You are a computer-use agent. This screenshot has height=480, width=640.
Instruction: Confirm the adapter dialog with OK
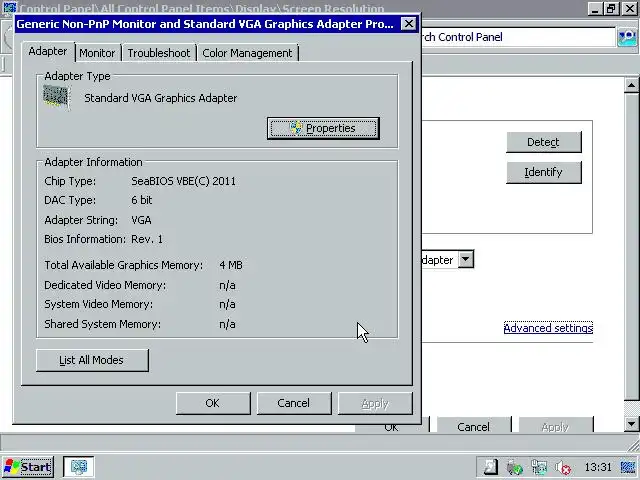pyautogui.click(x=213, y=403)
